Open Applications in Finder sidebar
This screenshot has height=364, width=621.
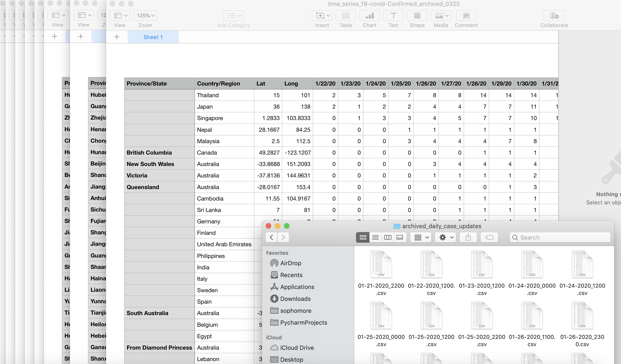292,287
